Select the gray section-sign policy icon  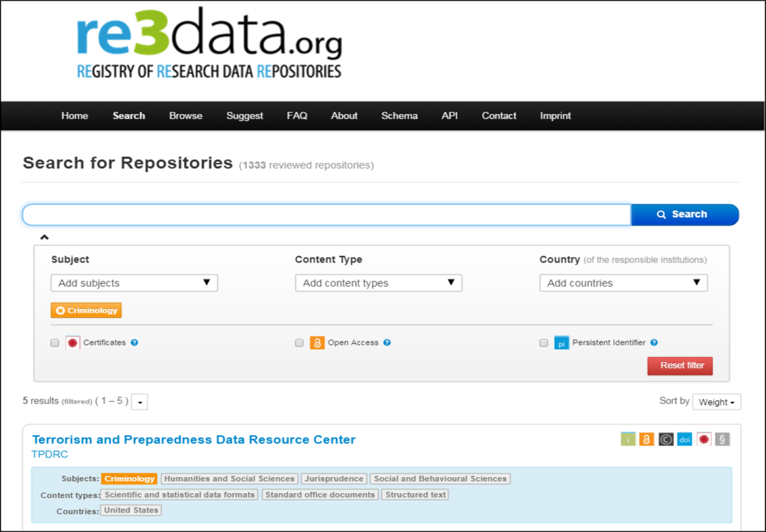pos(722,439)
